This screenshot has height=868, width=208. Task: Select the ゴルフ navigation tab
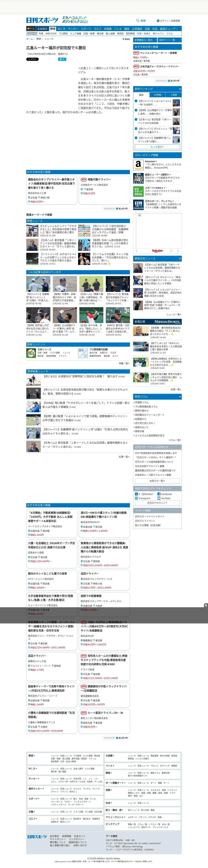pos(97,29)
